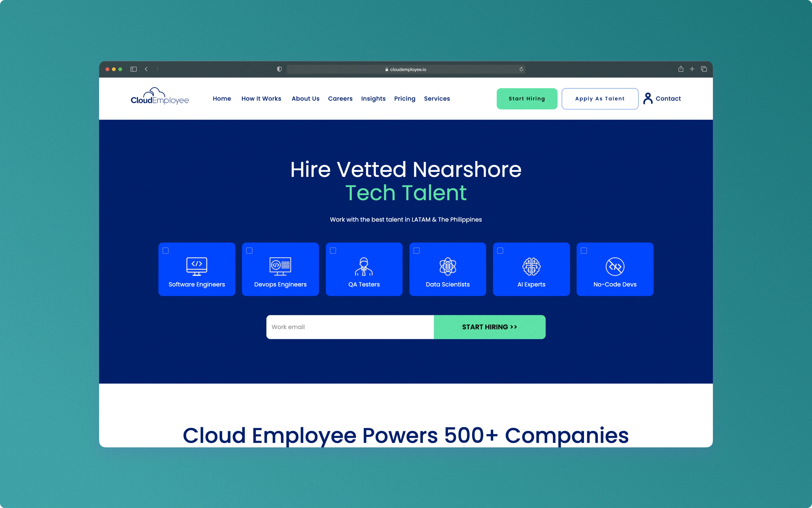Image resolution: width=812 pixels, height=508 pixels.
Task: Focus the Work email field
Action: coord(350,327)
